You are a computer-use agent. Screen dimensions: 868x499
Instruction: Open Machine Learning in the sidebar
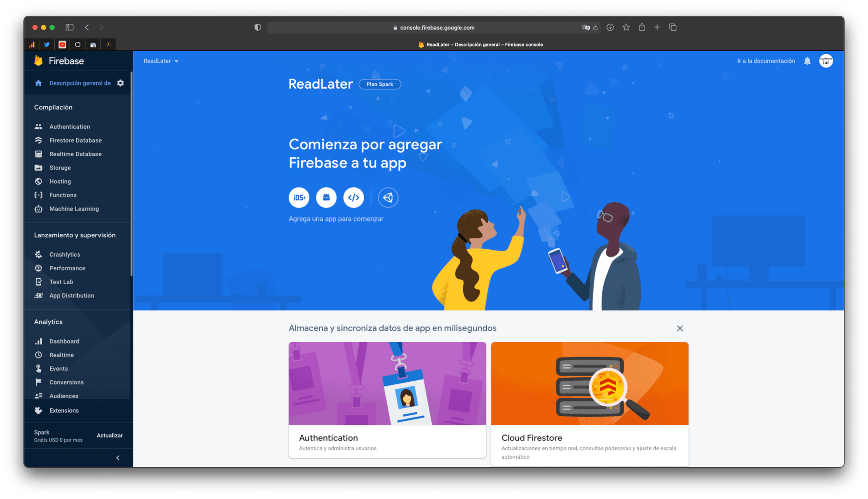74,209
